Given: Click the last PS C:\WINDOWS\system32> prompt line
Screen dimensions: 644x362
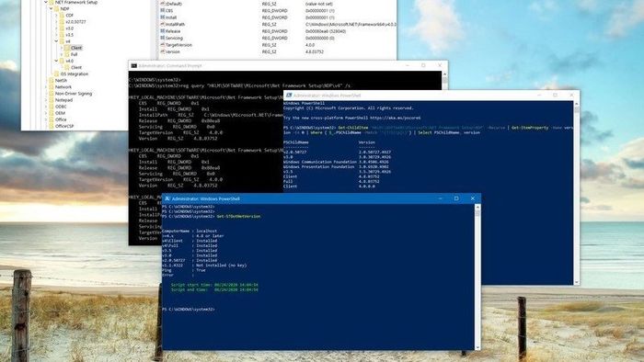Looking at the screenshot, I should coord(188,309).
